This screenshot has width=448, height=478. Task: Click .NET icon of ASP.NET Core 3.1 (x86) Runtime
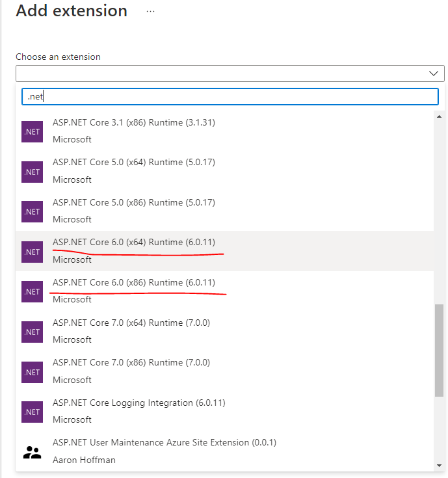coord(32,131)
